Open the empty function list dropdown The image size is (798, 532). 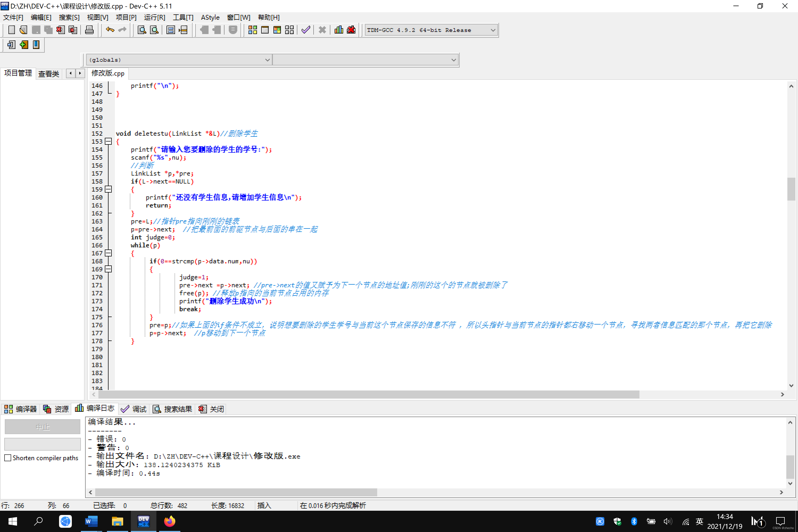click(453, 60)
